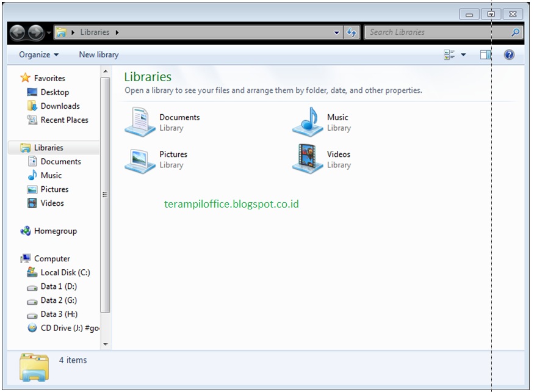Viewport: 534px width, 392px height.
Task: Navigate back using the Back button
Action: pos(18,32)
